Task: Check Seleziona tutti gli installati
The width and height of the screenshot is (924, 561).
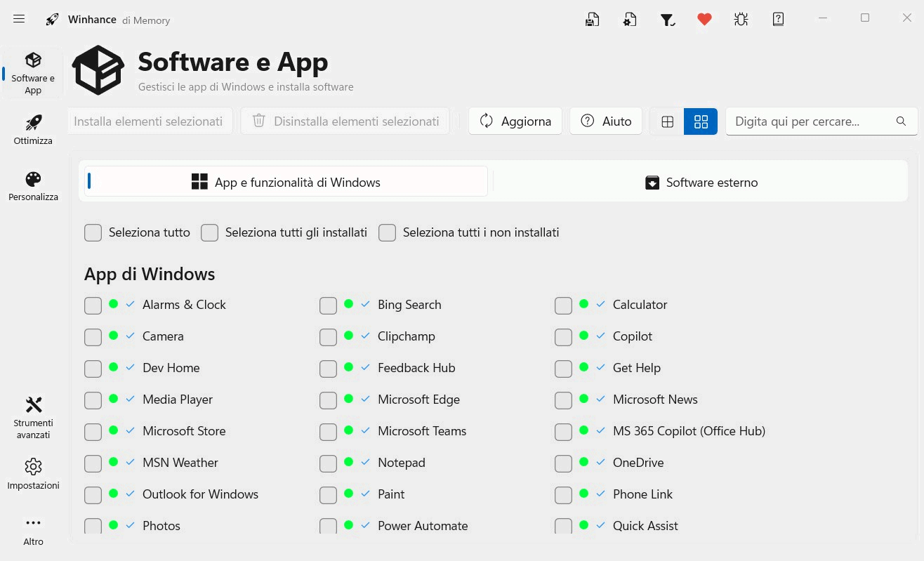Action: click(x=209, y=232)
